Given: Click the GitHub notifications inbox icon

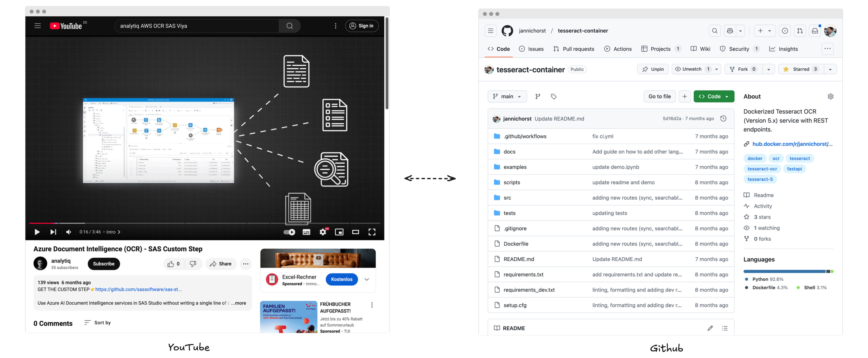Looking at the screenshot, I should point(815,31).
